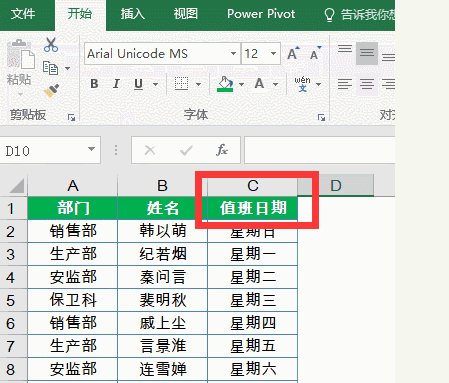Select top align icon
This screenshot has height=383, width=449.
tap(345, 49)
